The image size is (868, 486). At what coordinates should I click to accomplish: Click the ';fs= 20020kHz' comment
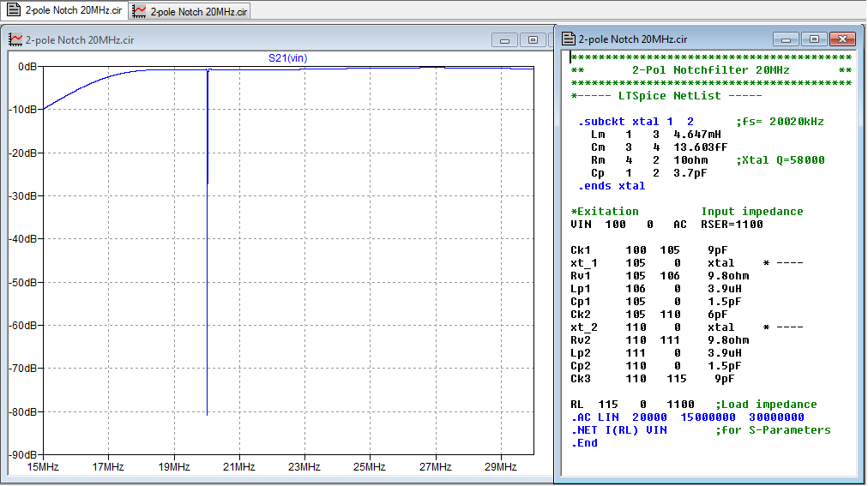pyautogui.click(x=780, y=122)
